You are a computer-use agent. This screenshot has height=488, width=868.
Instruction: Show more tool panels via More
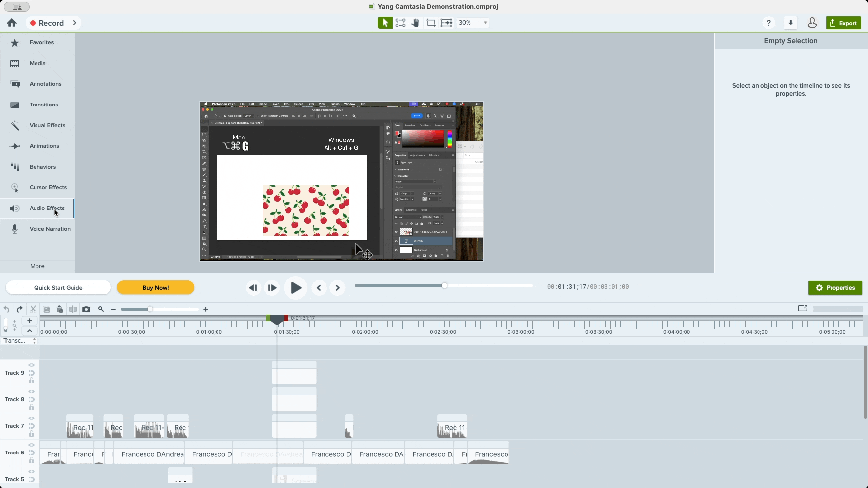click(x=37, y=266)
